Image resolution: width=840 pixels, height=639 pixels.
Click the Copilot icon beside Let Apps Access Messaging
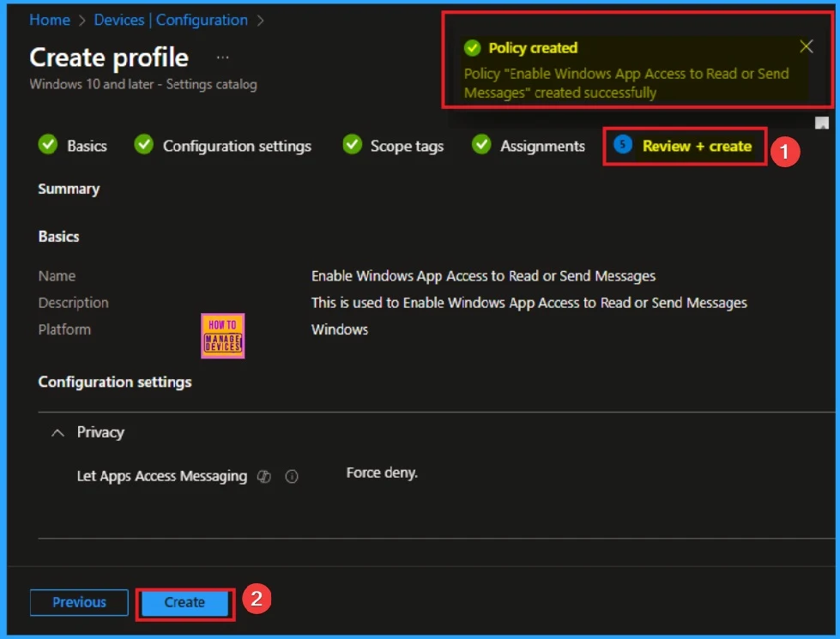point(264,477)
